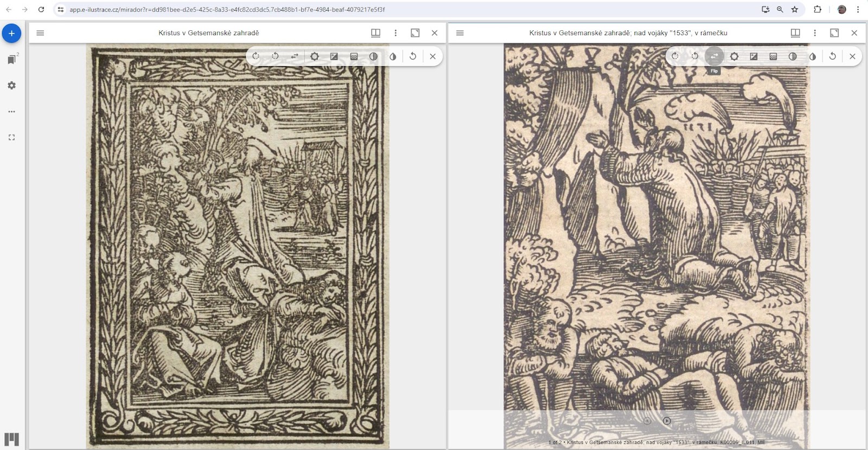The height and width of the screenshot is (450, 868).
Task: Rotate left image counterclockwise
Action: click(275, 56)
